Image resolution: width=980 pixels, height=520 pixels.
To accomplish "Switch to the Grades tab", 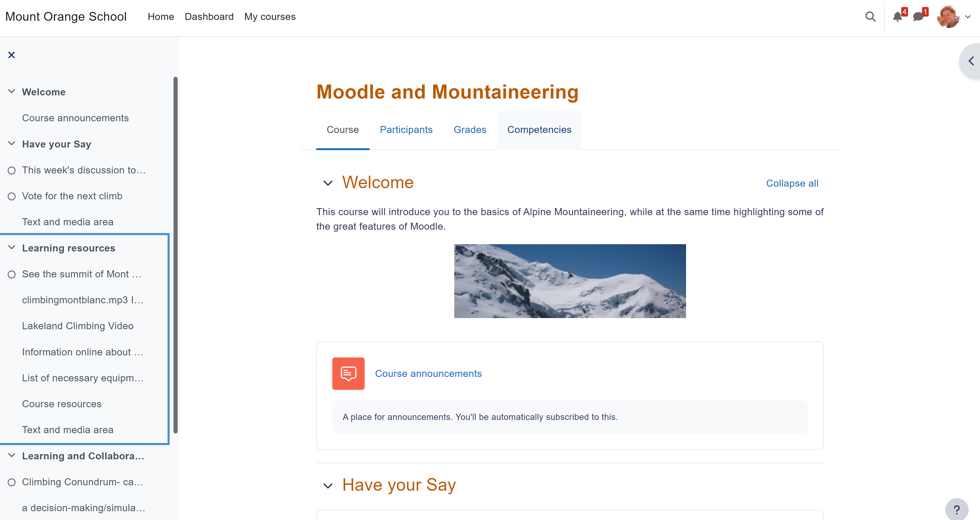I will click(470, 130).
